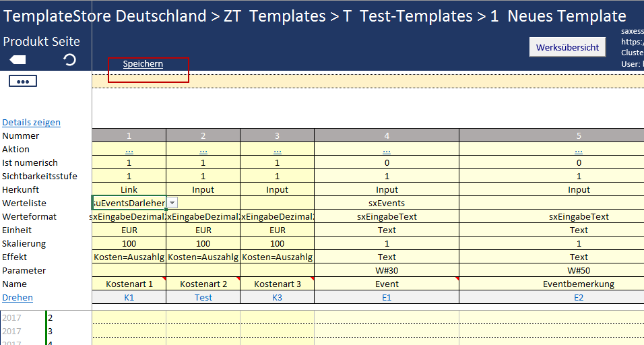Image resolution: width=644 pixels, height=345 pixels.
Task: Open the three-dots button in left panel
Action: coord(22,82)
